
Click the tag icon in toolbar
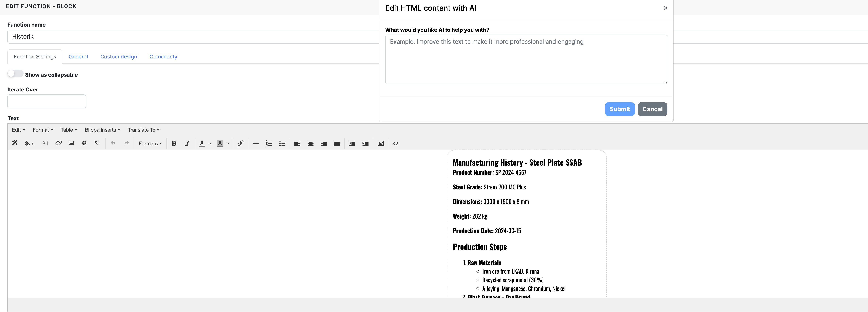click(97, 143)
